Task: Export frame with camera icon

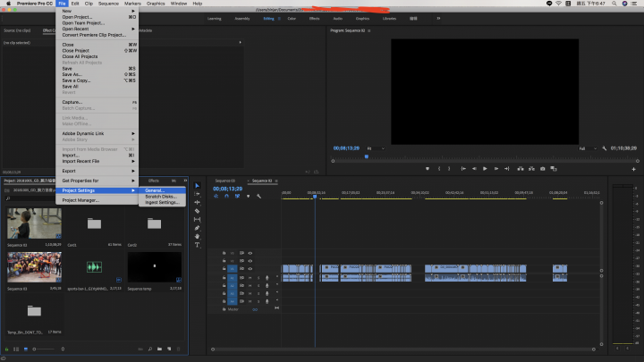Action: pos(543,169)
